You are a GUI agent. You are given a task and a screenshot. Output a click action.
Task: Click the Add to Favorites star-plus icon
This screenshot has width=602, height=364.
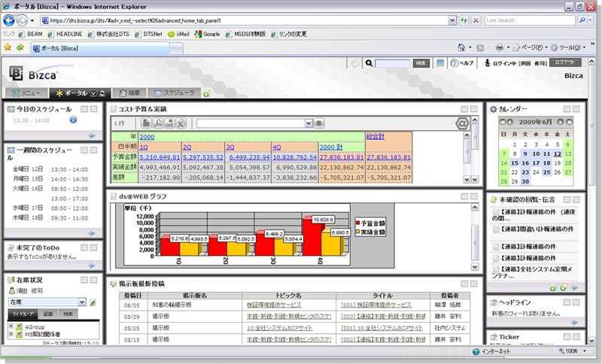20,47
